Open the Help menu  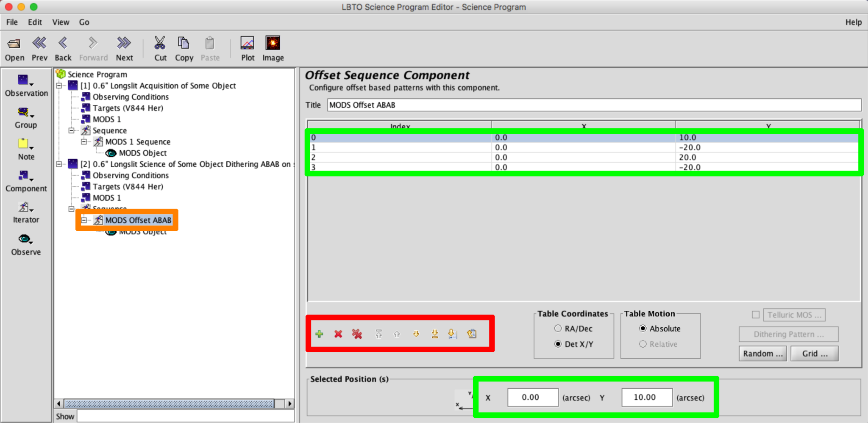click(854, 22)
